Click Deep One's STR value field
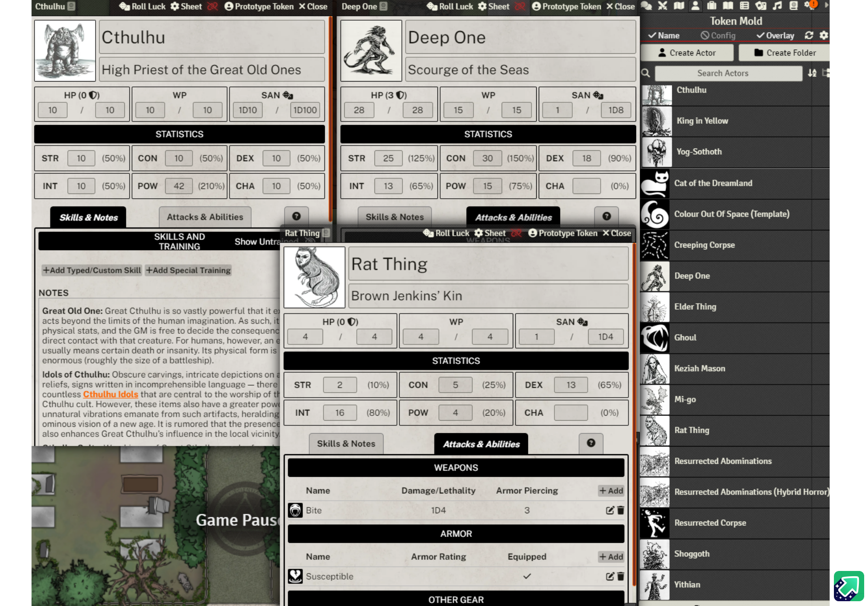The height and width of the screenshot is (606, 868). click(388, 158)
